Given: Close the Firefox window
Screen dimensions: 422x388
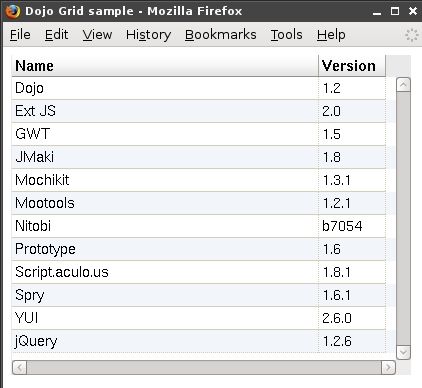Looking at the screenshot, I should [413, 11].
